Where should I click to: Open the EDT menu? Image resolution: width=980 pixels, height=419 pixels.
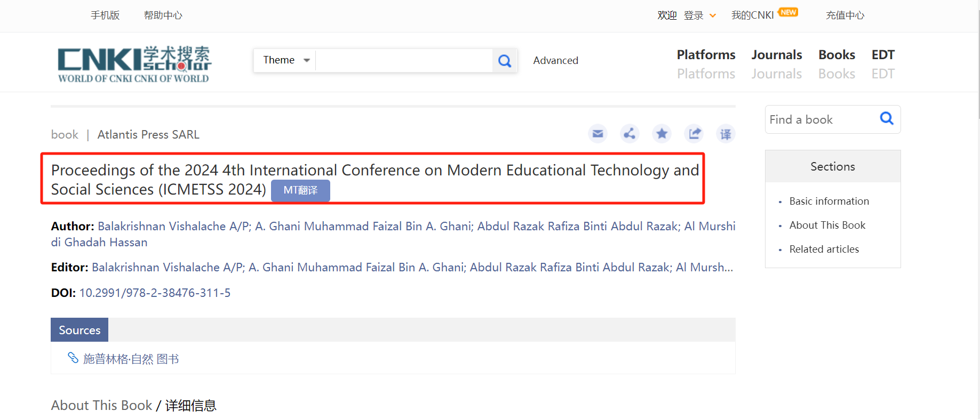pos(883,55)
